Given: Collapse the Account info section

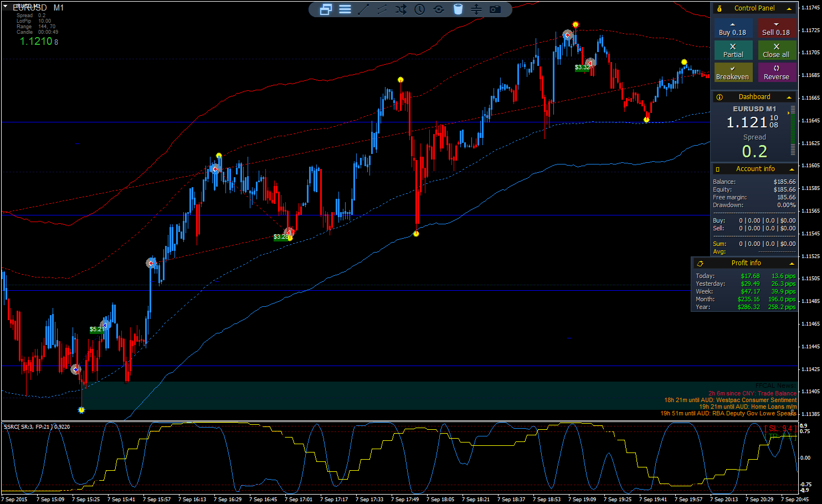Looking at the screenshot, I should 792,169.
